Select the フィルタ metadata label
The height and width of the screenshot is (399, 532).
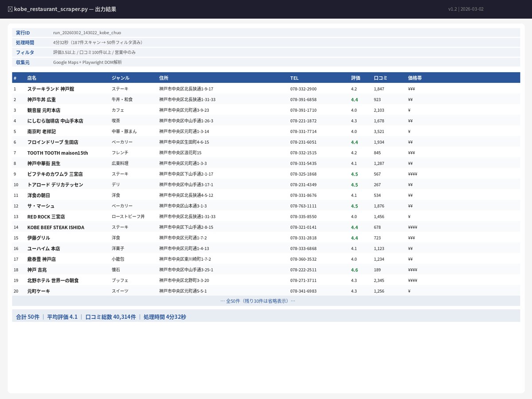(25, 52)
